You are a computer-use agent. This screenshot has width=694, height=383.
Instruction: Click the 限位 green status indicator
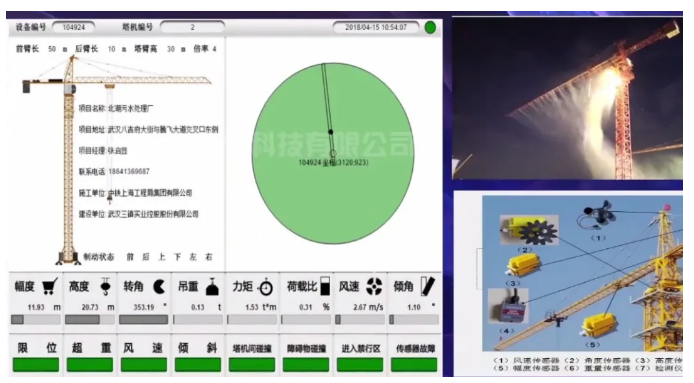click(36, 365)
